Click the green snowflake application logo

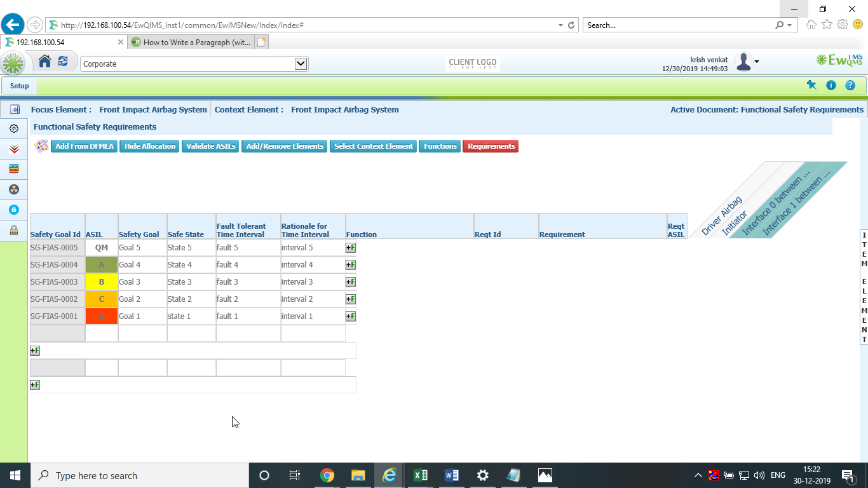click(x=13, y=63)
